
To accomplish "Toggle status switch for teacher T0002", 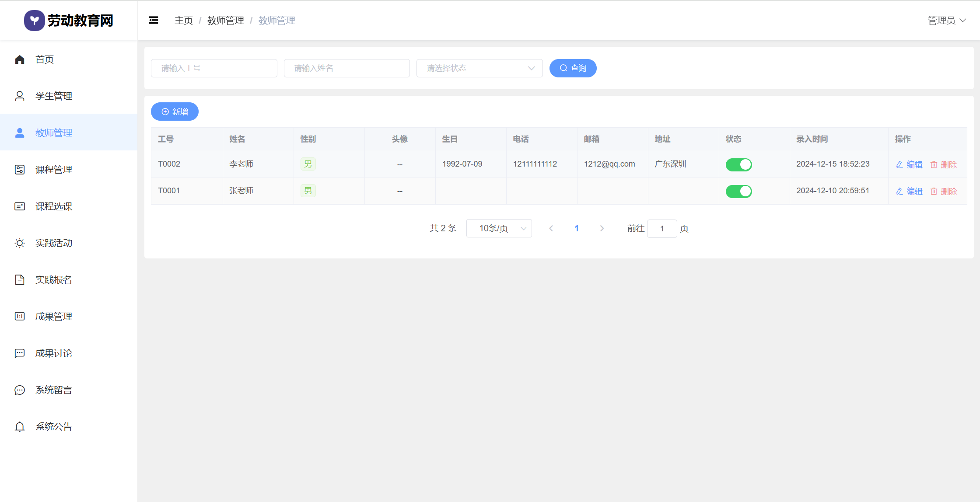I will (738, 165).
